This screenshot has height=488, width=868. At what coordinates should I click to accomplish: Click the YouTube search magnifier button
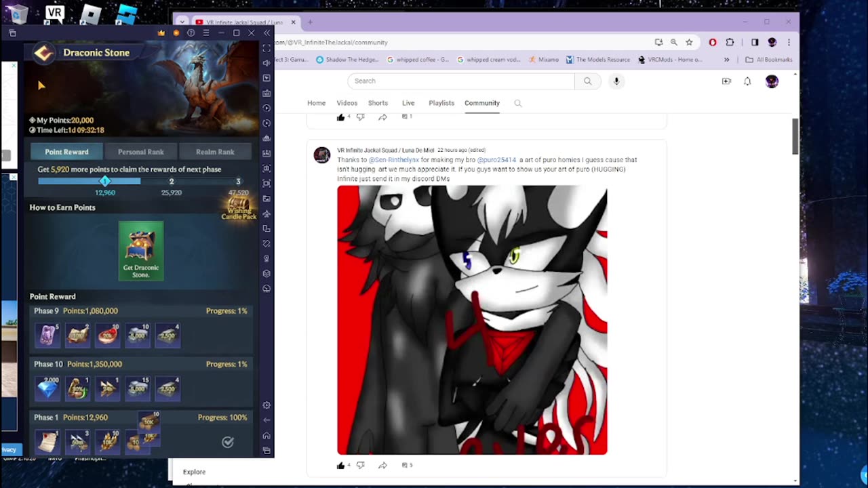(x=587, y=81)
